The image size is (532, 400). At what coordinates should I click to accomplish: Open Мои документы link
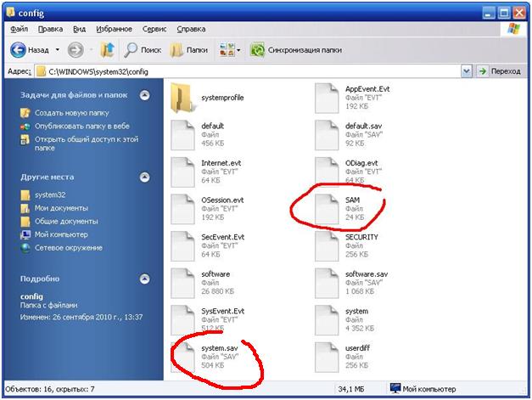pyautogui.click(x=61, y=208)
